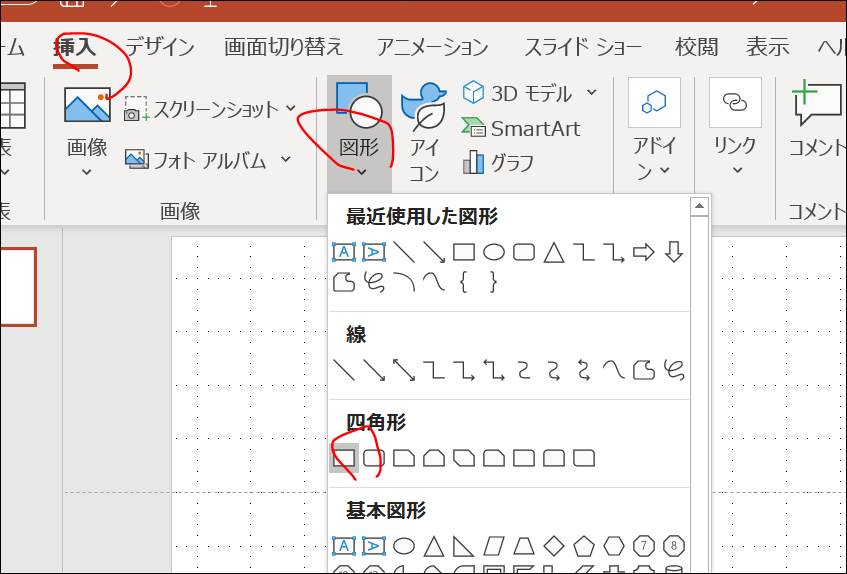Image resolution: width=847 pixels, height=574 pixels.
Task: Choose the curved connector without arrows under 線
Action: click(524, 370)
